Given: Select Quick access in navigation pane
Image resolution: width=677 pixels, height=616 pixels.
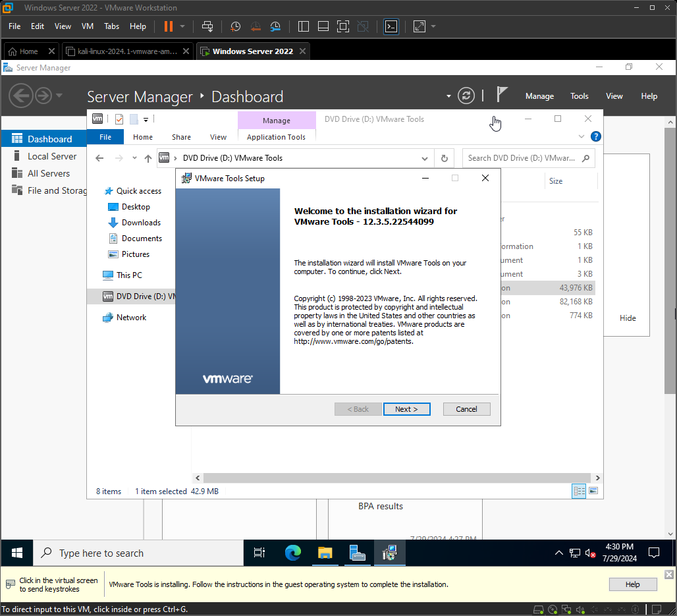Looking at the screenshot, I should pyautogui.click(x=138, y=191).
